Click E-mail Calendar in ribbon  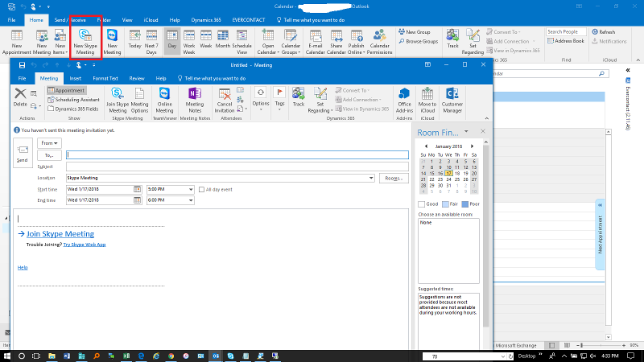click(316, 42)
